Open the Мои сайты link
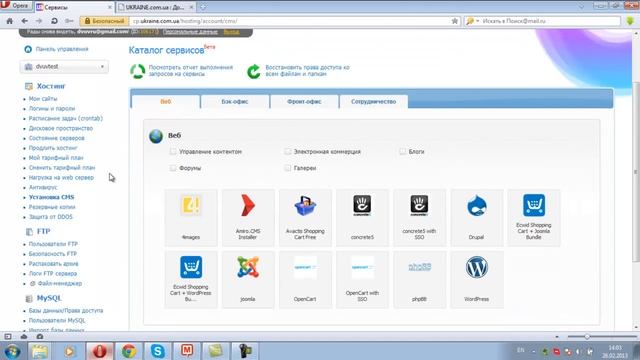The width and height of the screenshot is (640, 360). coord(43,99)
